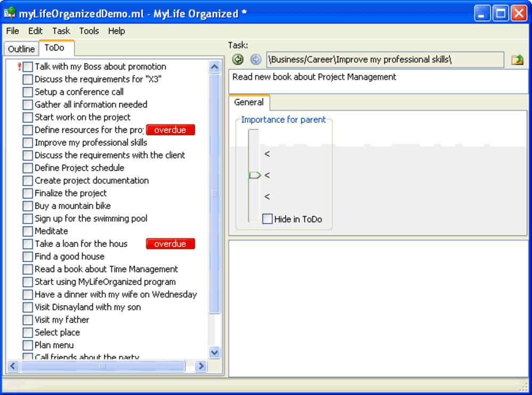Click the go-to-parent folder icon
This screenshot has width=532, height=395.
click(x=517, y=60)
